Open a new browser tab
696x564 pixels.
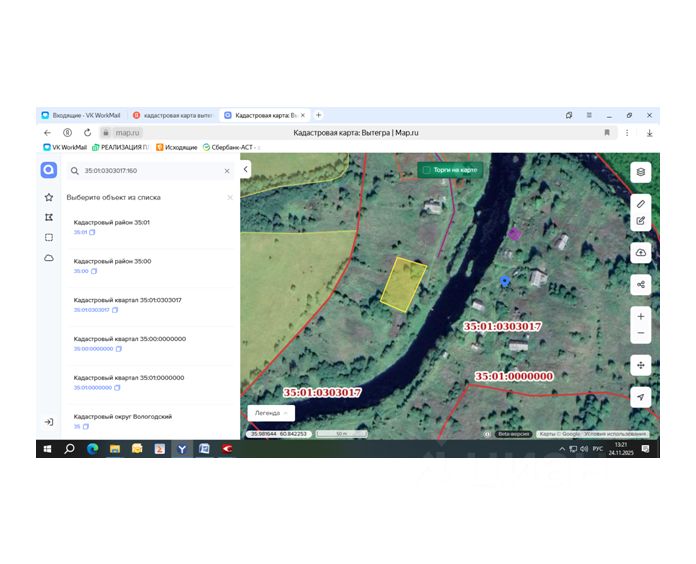(318, 115)
